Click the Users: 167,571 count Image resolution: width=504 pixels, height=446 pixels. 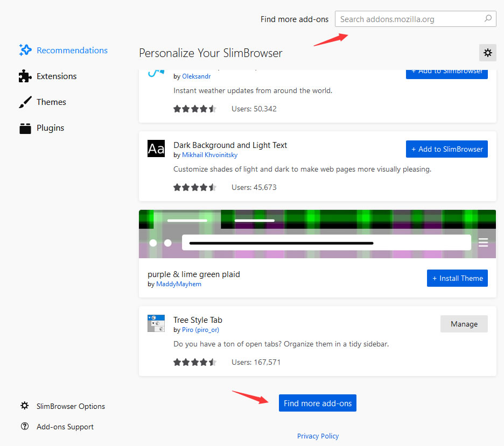tap(256, 362)
